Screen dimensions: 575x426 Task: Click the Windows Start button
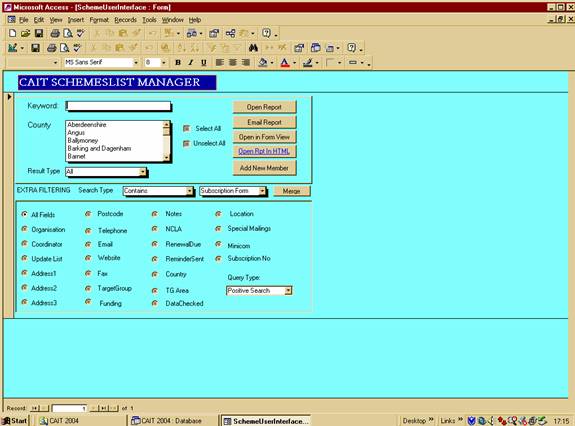pos(15,421)
